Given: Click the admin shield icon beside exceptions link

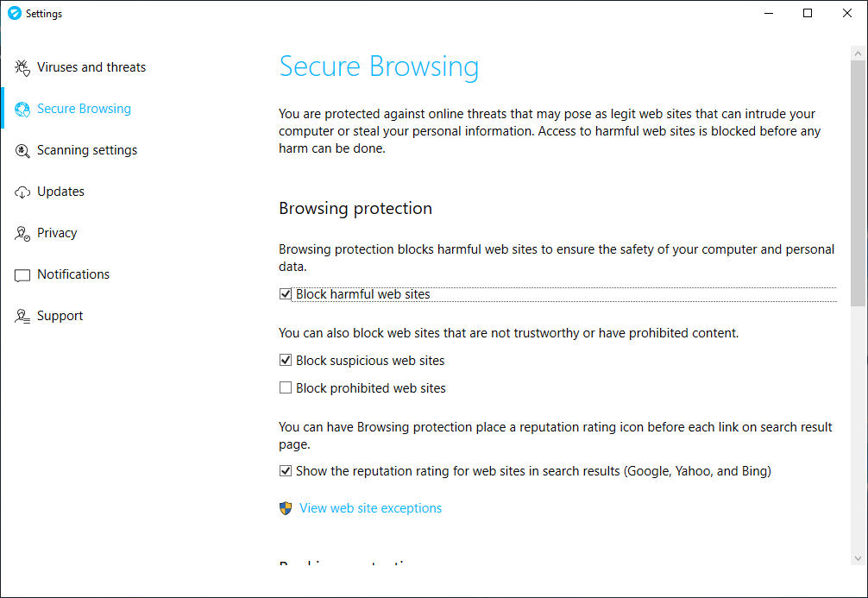Looking at the screenshot, I should [x=286, y=508].
